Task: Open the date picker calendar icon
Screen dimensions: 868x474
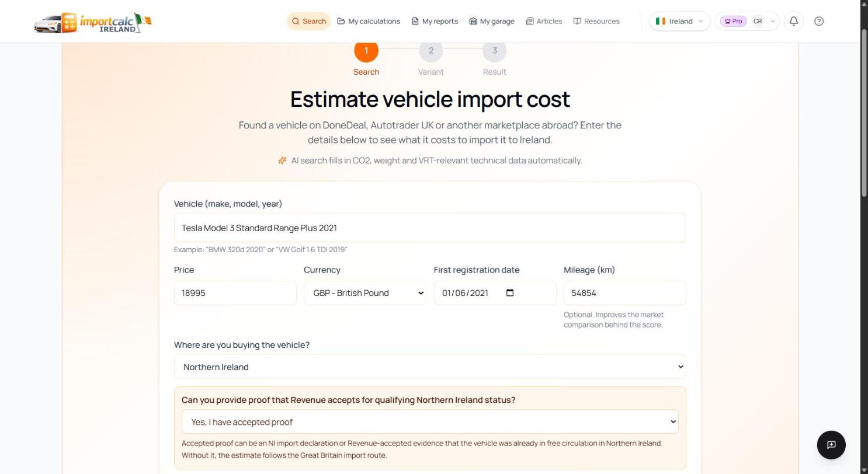Action: click(510, 293)
